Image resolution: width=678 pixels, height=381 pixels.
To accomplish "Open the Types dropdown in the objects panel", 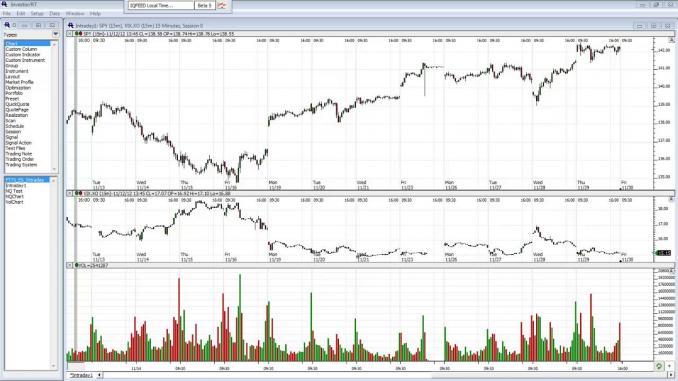I will point(55,35).
